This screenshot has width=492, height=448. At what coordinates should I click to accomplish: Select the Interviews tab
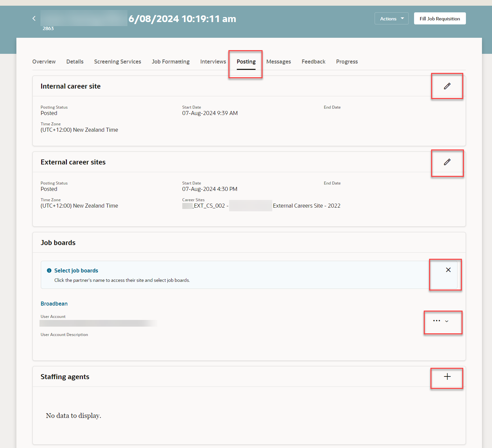[x=213, y=62]
